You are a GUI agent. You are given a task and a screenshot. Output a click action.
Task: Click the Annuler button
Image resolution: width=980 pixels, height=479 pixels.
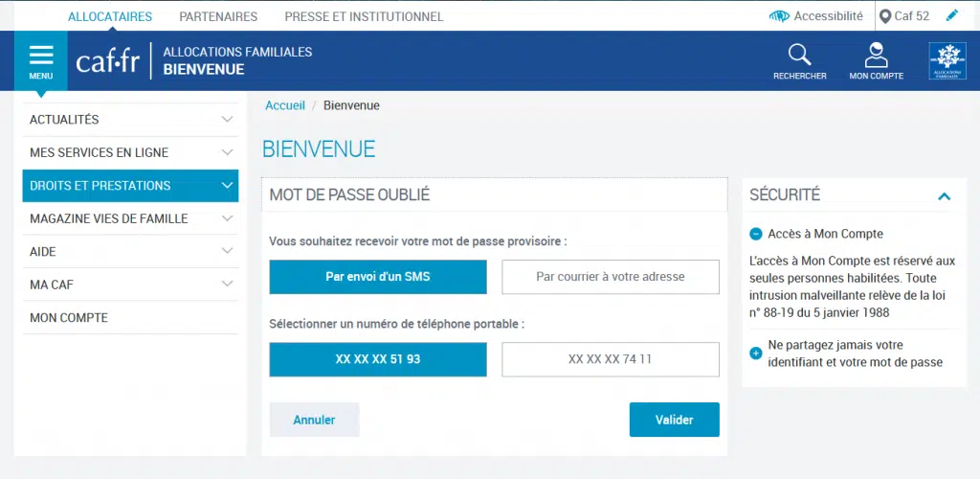pyautogui.click(x=314, y=420)
